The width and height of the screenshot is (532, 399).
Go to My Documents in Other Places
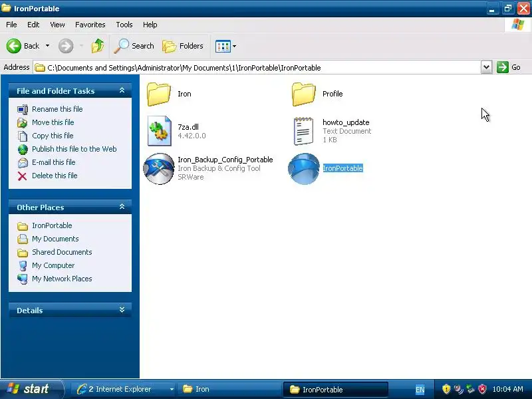pyautogui.click(x=55, y=239)
